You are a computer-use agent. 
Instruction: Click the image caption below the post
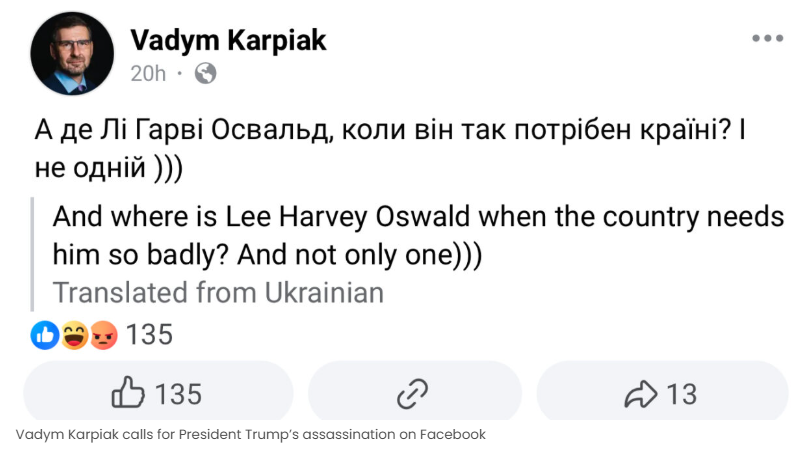tap(250, 435)
